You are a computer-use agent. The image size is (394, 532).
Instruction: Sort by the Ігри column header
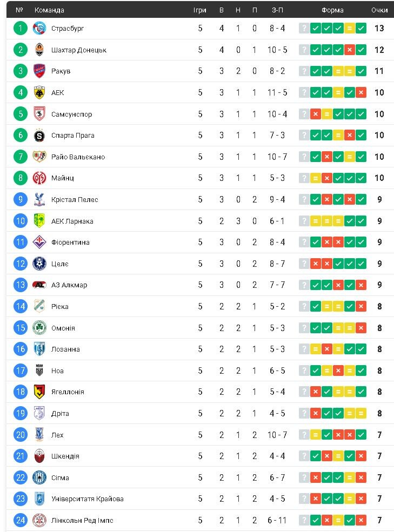coord(200,10)
